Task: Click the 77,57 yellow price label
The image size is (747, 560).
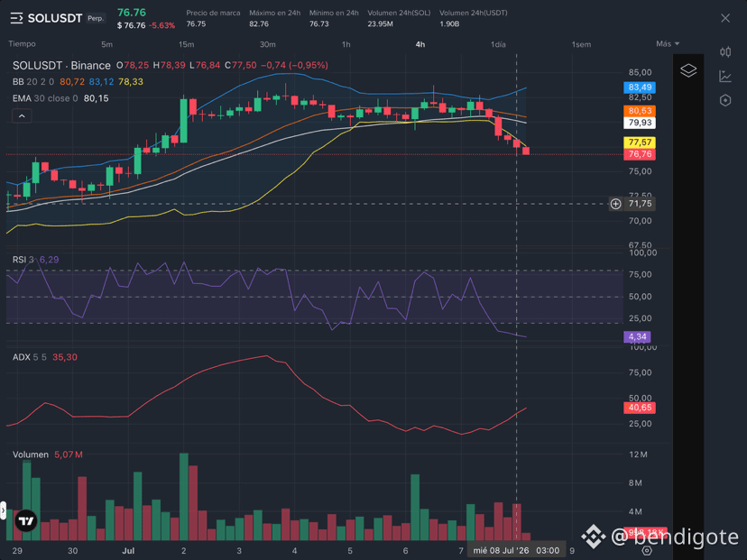Action: tap(640, 142)
